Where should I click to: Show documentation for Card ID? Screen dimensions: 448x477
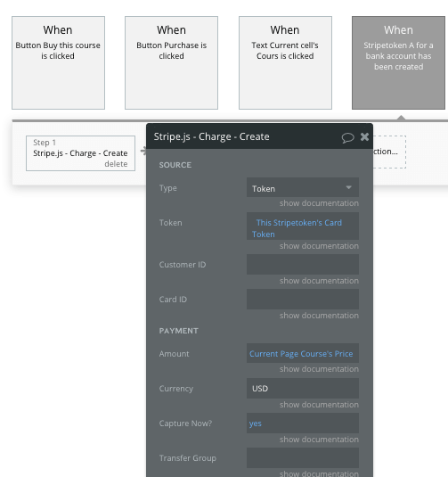[319, 316]
